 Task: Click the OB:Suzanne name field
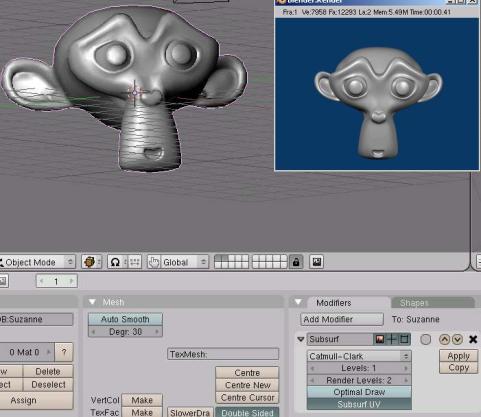click(x=36, y=319)
